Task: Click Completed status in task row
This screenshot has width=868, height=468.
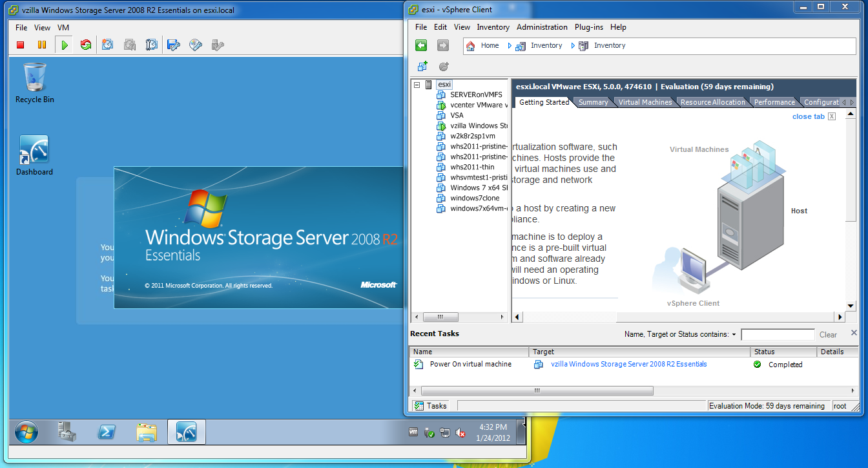Action: point(785,365)
